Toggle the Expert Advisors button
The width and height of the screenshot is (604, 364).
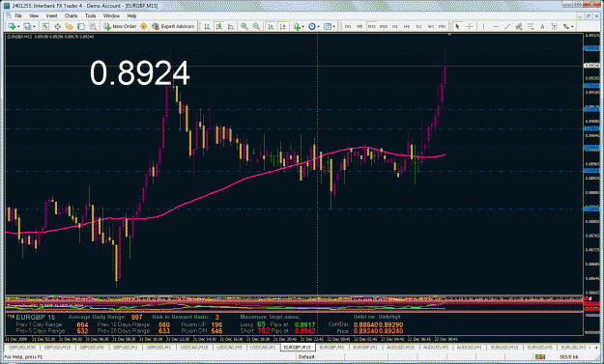pyautogui.click(x=173, y=26)
